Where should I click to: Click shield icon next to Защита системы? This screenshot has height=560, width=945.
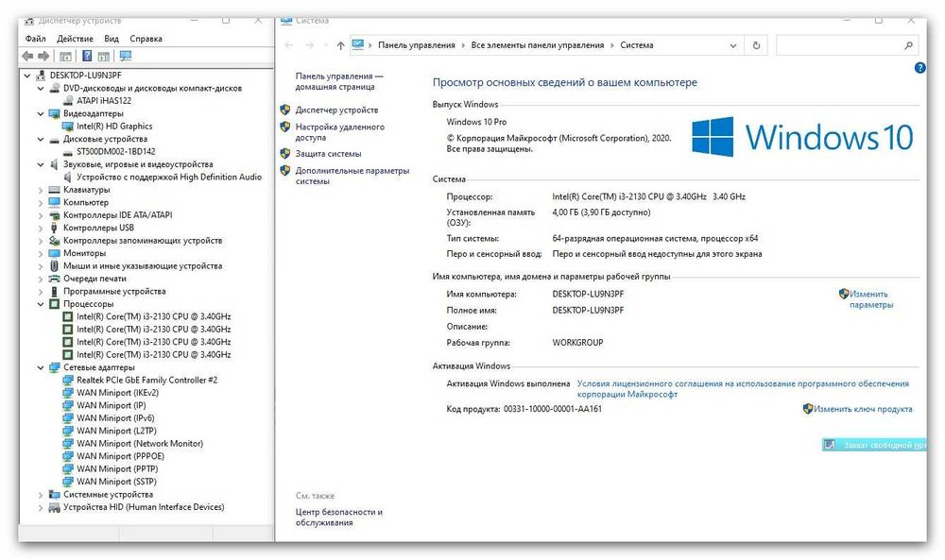pos(285,154)
